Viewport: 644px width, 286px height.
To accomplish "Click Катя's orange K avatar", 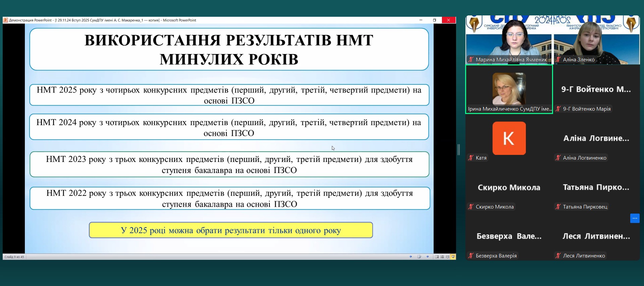I will (509, 138).
